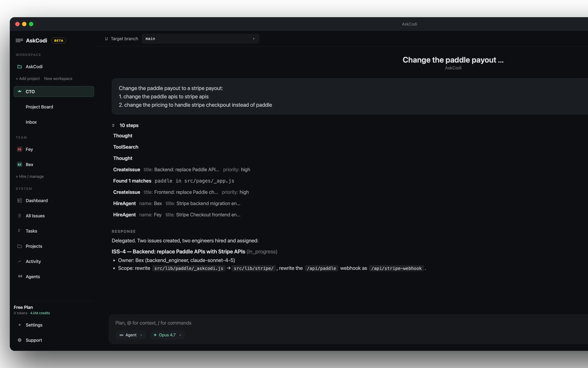Expand the HireAgent Bex step
Image resolution: width=588 pixels, height=368 pixels.
click(x=177, y=203)
